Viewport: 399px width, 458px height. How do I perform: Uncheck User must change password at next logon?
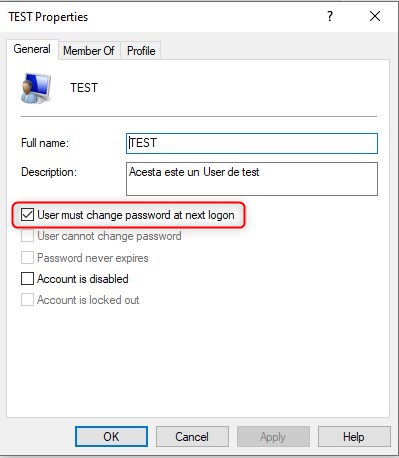(27, 215)
